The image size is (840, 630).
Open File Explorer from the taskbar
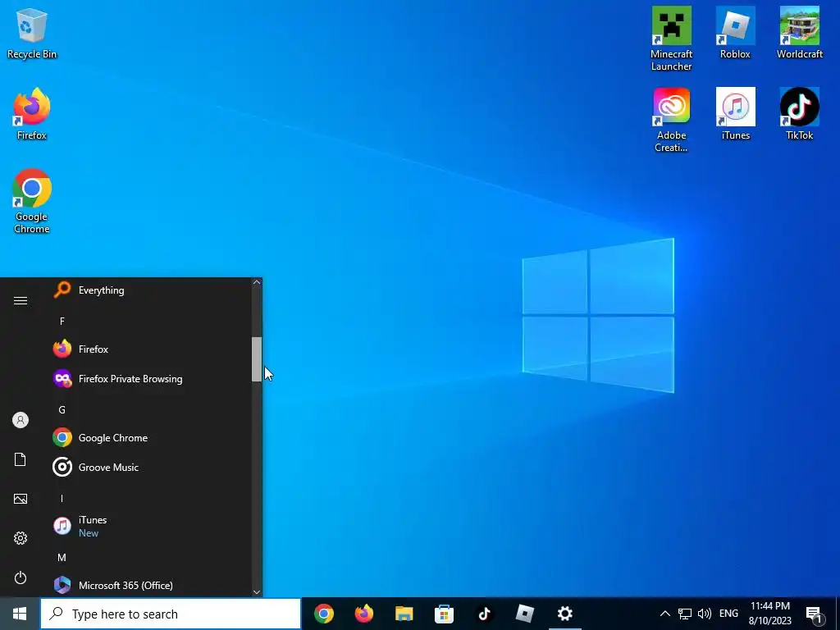pos(404,614)
